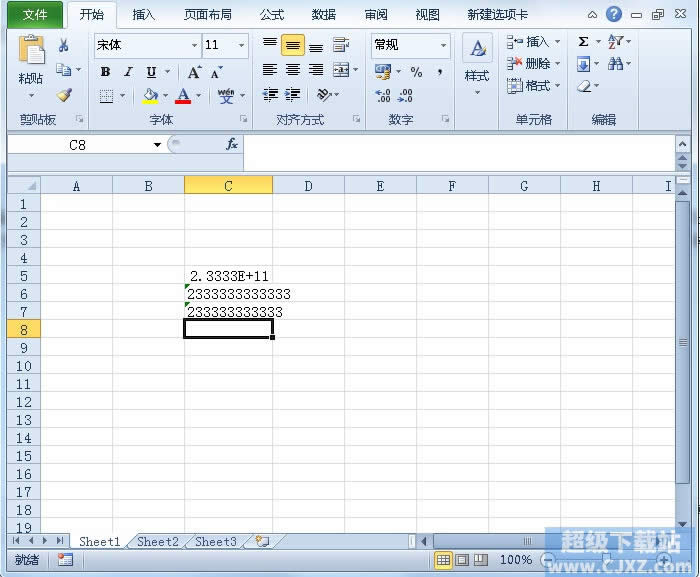The height and width of the screenshot is (577, 700).
Task: Click the Cut scissors icon
Action: (63, 45)
